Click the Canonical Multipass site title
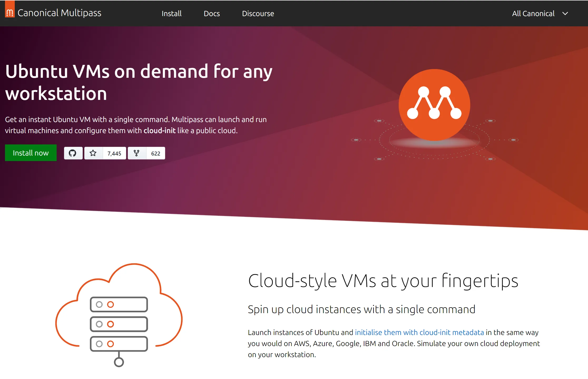The height and width of the screenshot is (379, 588). (59, 13)
